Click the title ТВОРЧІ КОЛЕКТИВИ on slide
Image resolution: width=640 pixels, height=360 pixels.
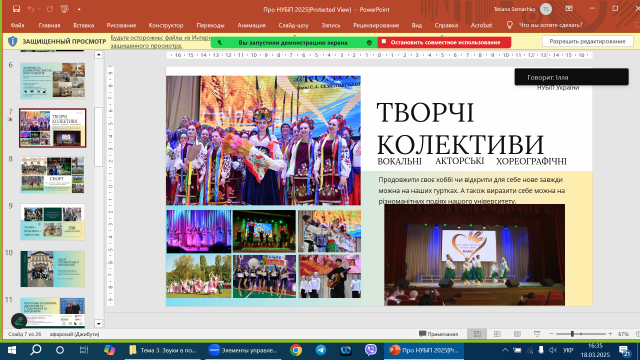click(460, 128)
